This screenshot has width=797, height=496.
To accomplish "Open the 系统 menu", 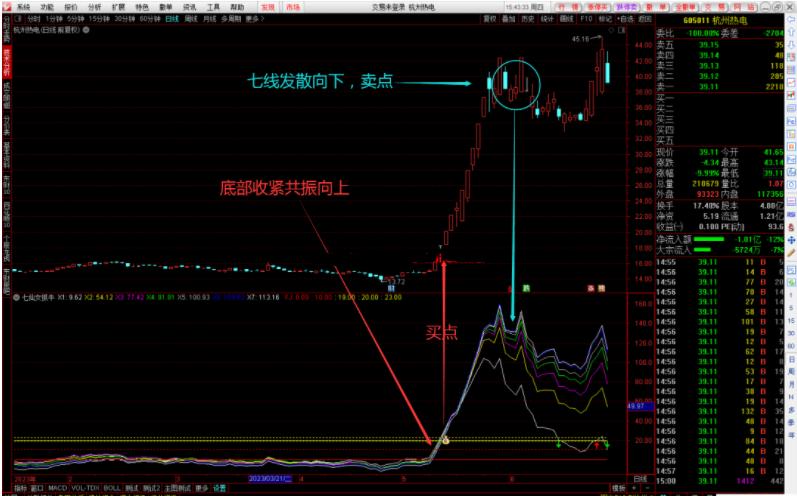I will click(x=23, y=7).
